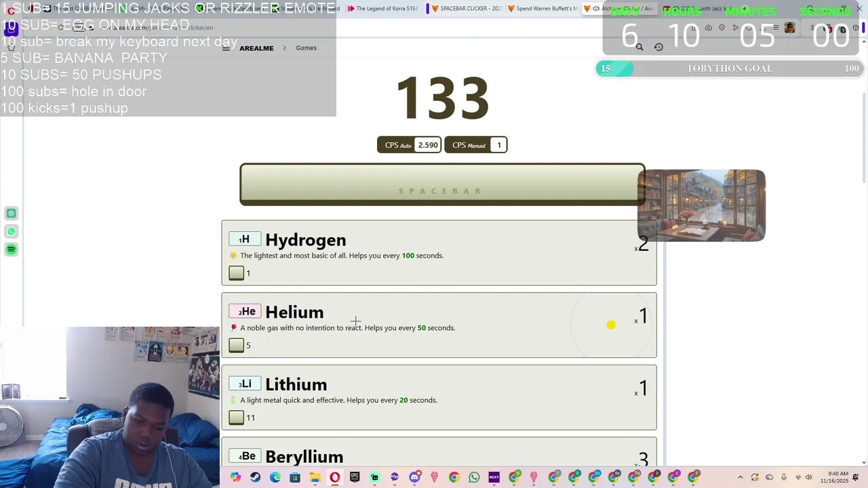The width and height of the screenshot is (868, 488).
Task: Open Copilot from the taskbar
Action: pyautogui.click(x=235, y=477)
